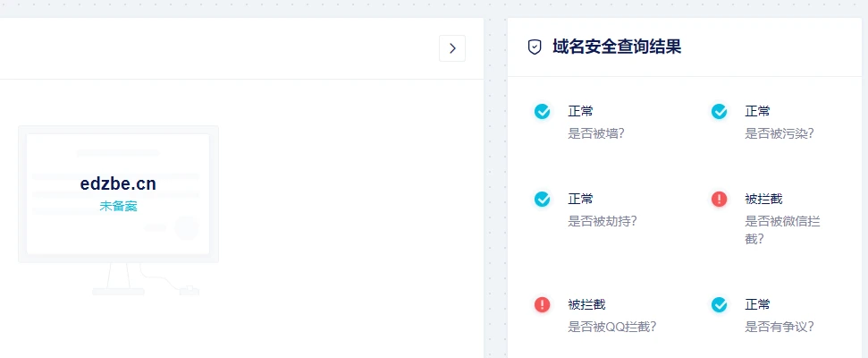
Task: Click the blue checkmark icon for 是否被劫持
Action: point(543,199)
